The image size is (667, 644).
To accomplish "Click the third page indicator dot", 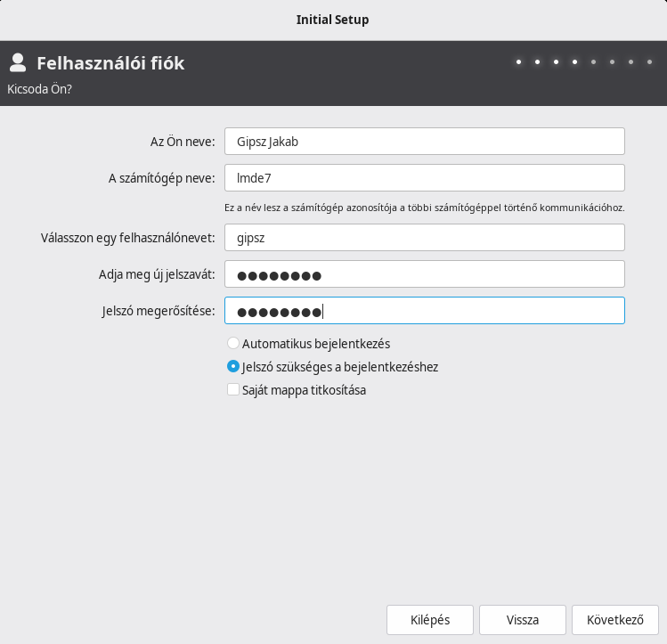I will point(556,62).
